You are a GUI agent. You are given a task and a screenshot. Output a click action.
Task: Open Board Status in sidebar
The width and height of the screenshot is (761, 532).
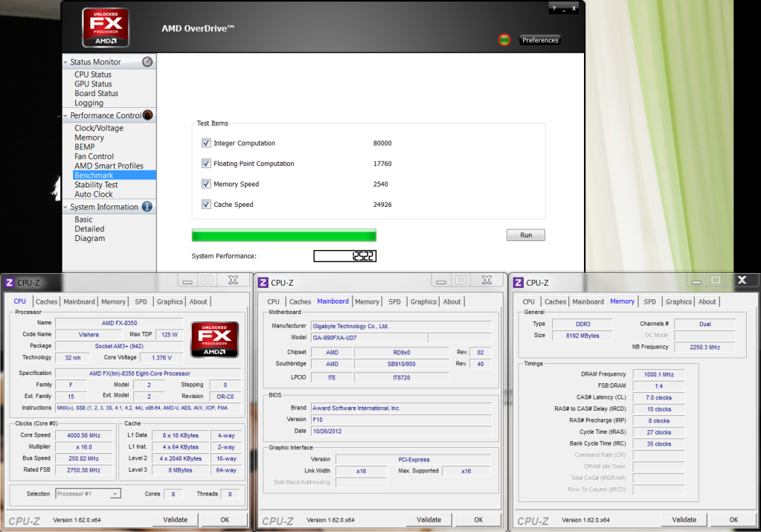pos(96,93)
